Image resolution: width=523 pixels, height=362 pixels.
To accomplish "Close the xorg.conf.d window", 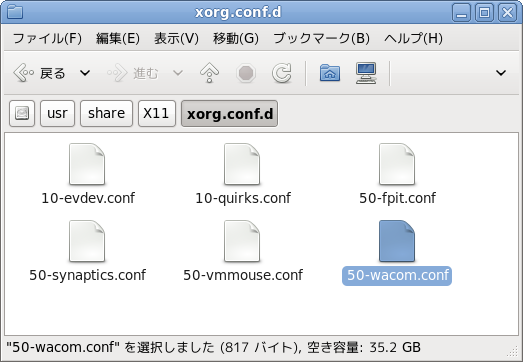I will 507,13.
